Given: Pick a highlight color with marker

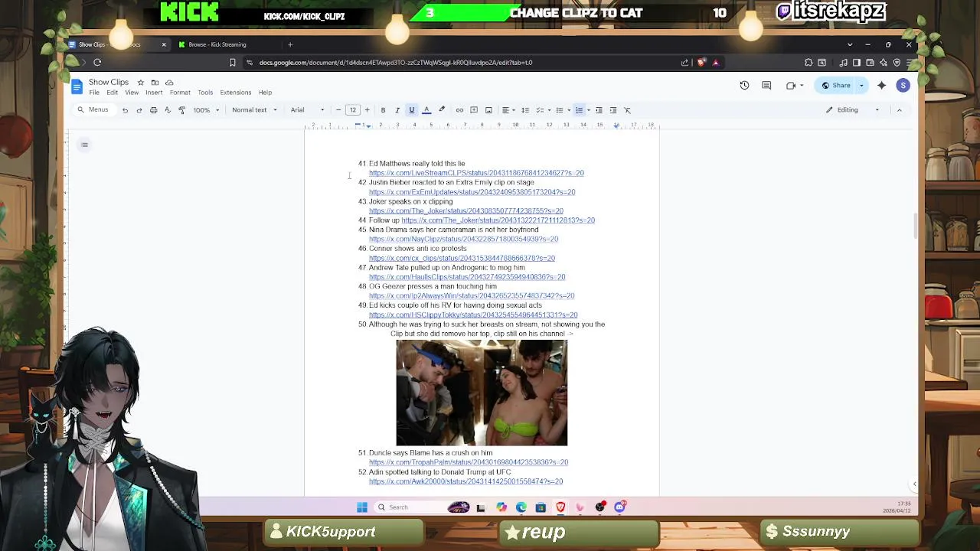Looking at the screenshot, I should pyautogui.click(x=442, y=110).
